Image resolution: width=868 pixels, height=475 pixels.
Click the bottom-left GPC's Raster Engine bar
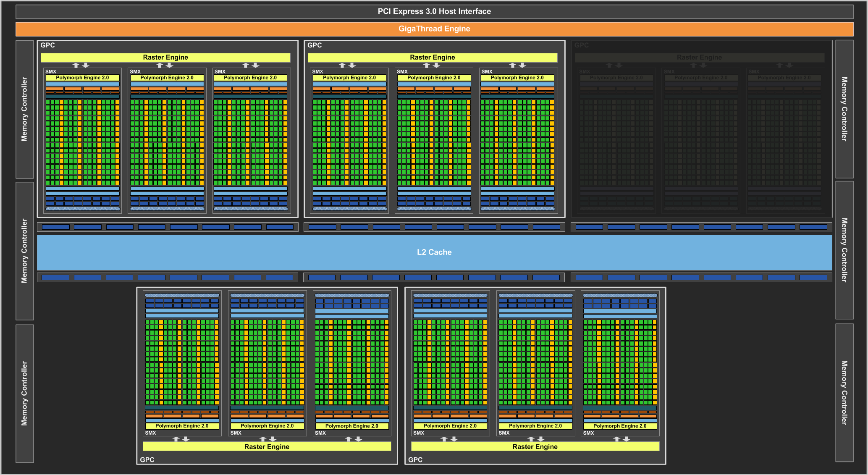[x=267, y=446]
